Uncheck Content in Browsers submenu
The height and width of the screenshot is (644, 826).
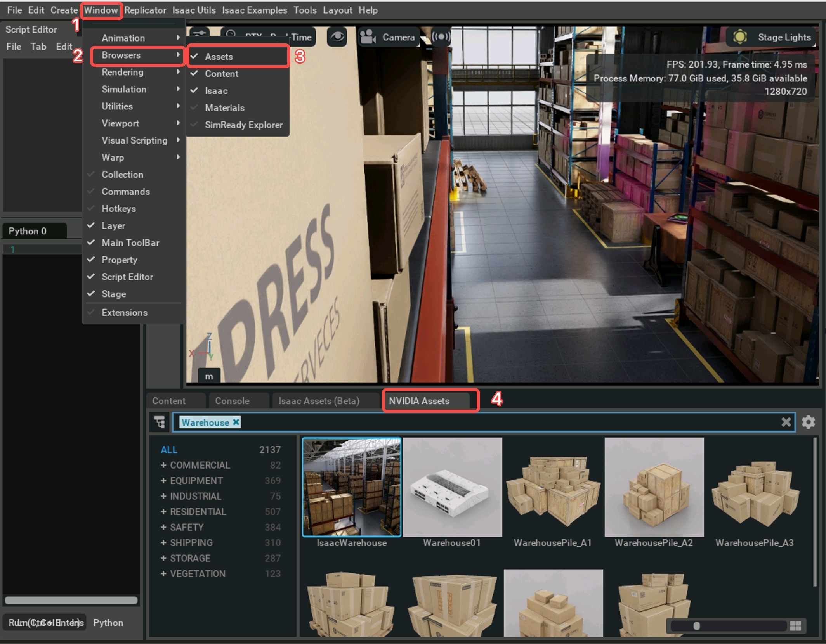coord(221,74)
